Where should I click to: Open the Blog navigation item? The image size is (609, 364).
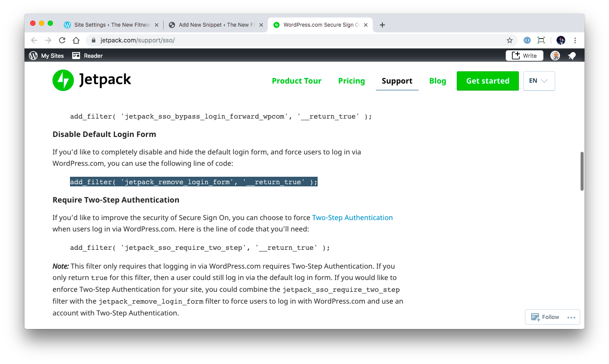[x=437, y=81]
